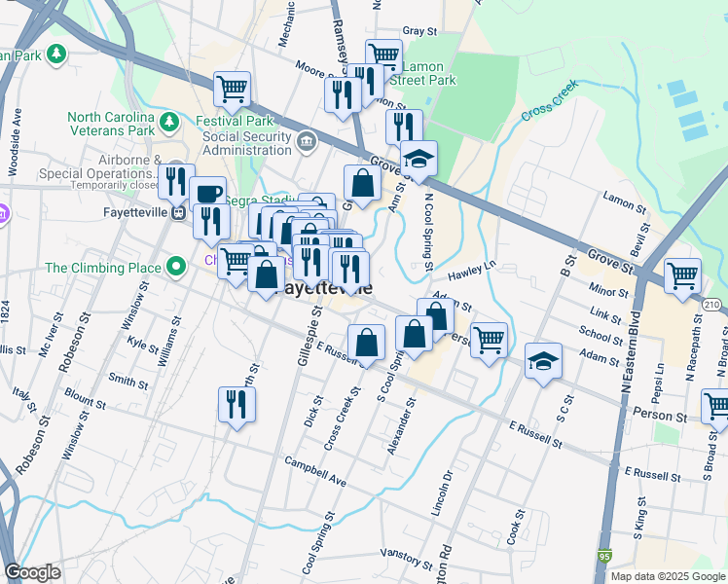Click the shopping cart marker near Gray St
This screenshot has height=584, width=728.
point(383,56)
